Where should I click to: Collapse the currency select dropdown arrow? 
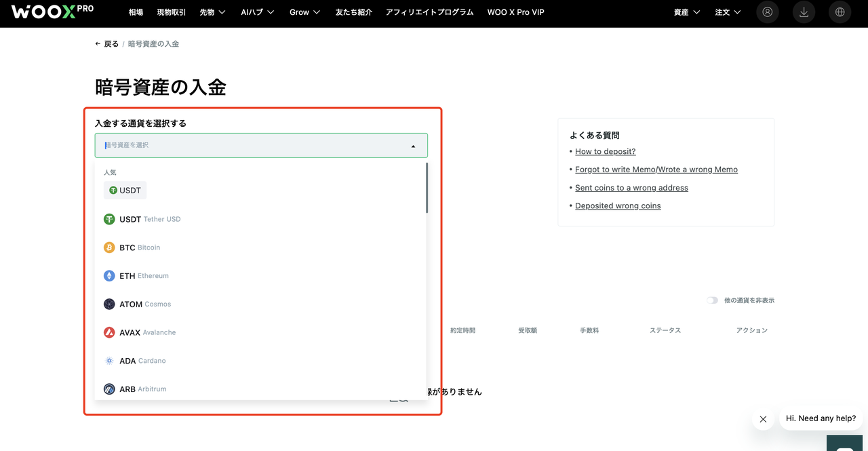click(x=414, y=146)
